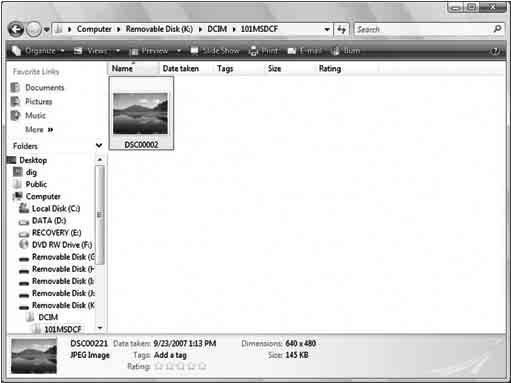The image size is (511, 383).
Task: Select RECOVERY (E:) drive in tree
Action: pyautogui.click(x=56, y=233)
